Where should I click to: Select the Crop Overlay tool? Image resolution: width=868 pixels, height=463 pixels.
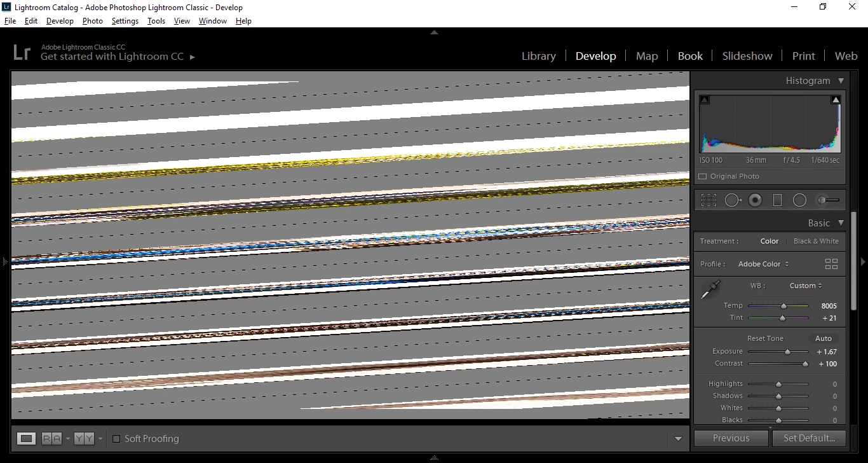point(709,200)
